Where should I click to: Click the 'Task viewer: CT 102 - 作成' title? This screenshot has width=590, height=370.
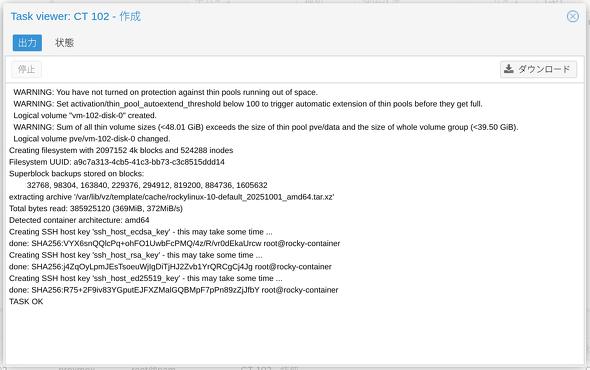click(x=76, y=16)
